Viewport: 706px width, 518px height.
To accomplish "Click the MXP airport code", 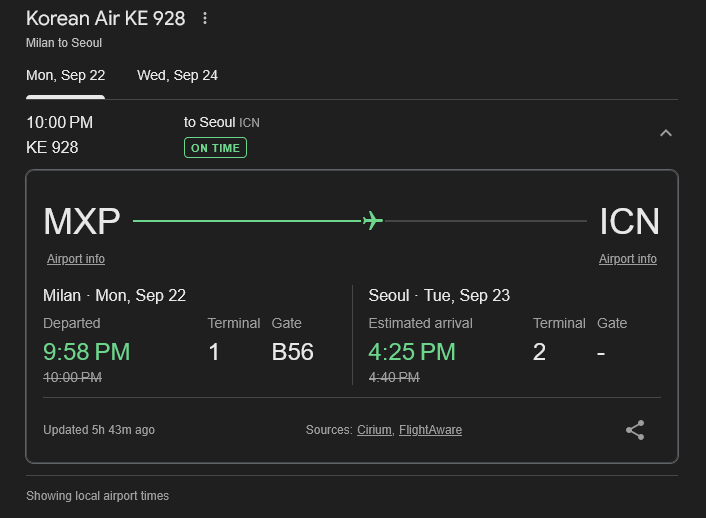I will pos(82,221).
